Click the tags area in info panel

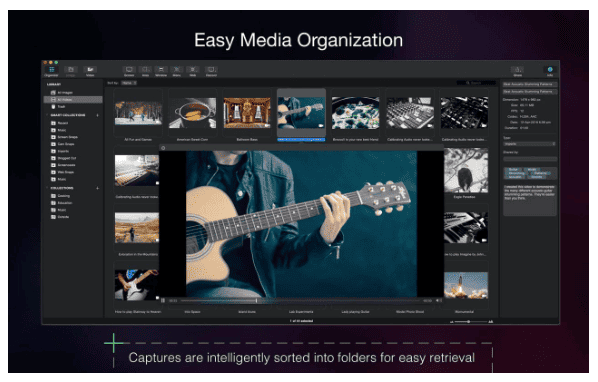(x=530, y=173)
